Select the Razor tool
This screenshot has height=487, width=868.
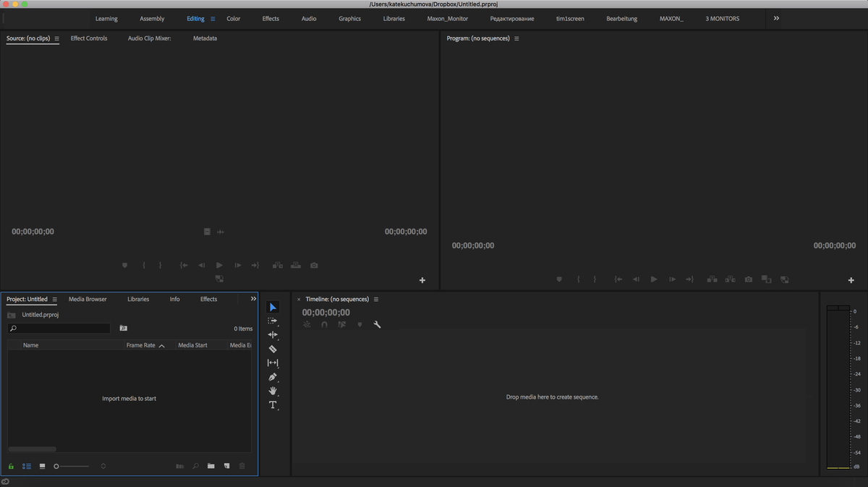click(x=273, y=349)
